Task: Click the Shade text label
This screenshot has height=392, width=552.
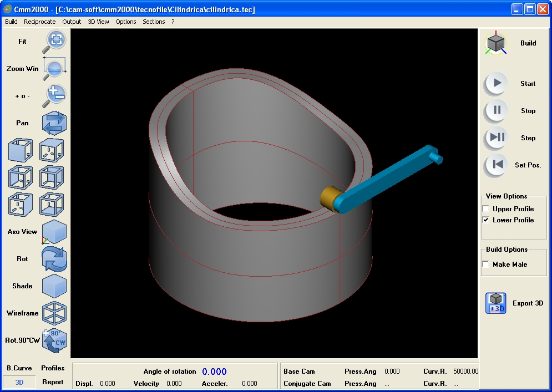Action: point(22,286)
